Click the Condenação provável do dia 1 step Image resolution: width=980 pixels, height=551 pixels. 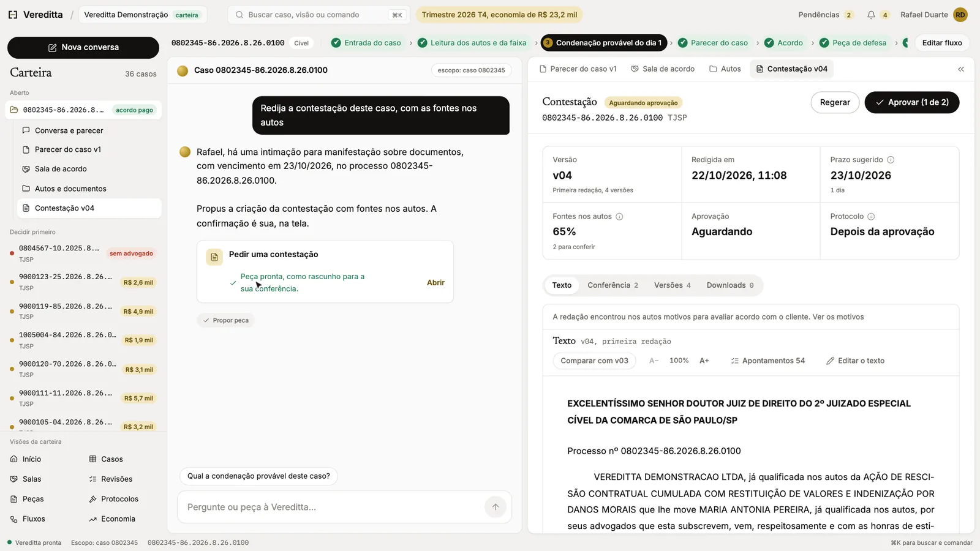(603, 43)
